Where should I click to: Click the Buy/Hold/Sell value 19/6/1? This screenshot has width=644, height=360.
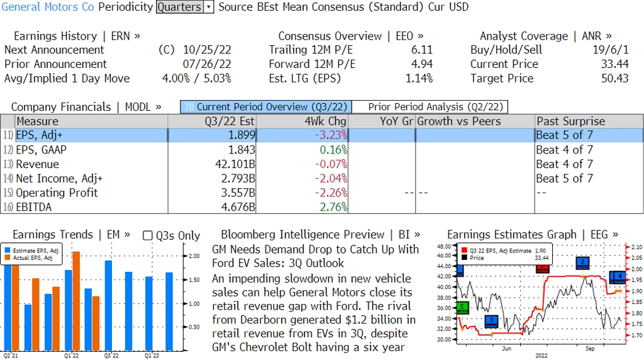[610, 50]
